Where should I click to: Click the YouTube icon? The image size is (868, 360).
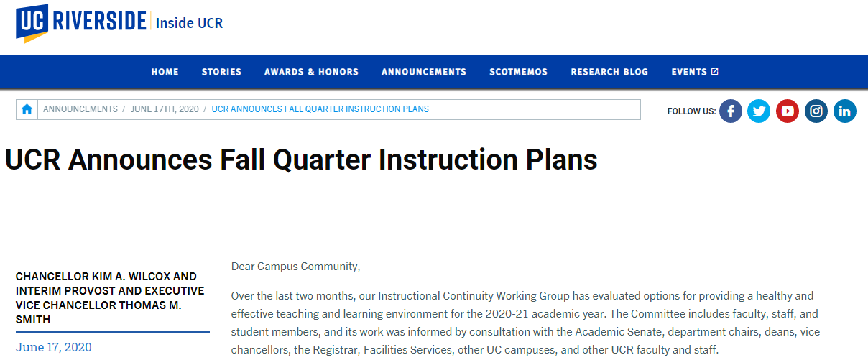(x=788, y=111)
